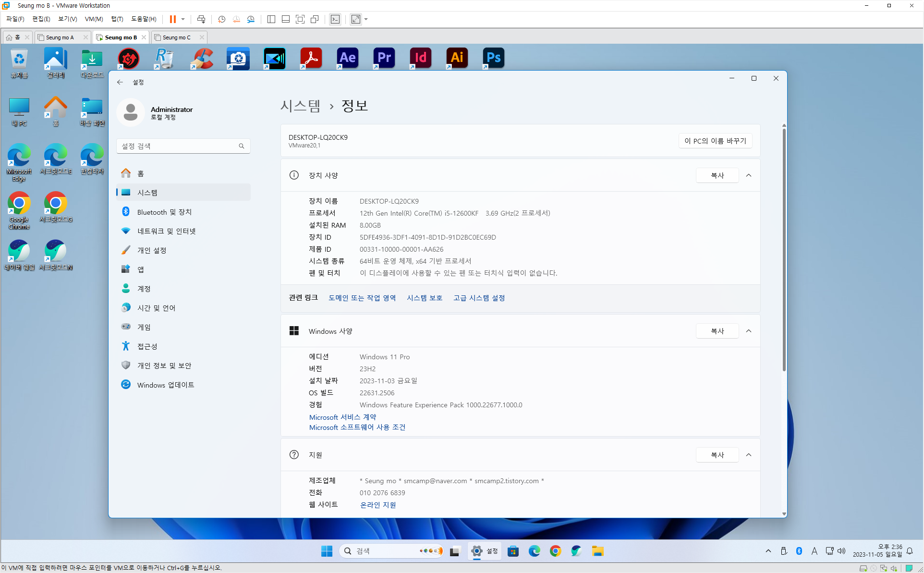This screenshot has width=924, height=573.
Task: Open the VM(M) menu
Action: (94, 19)
